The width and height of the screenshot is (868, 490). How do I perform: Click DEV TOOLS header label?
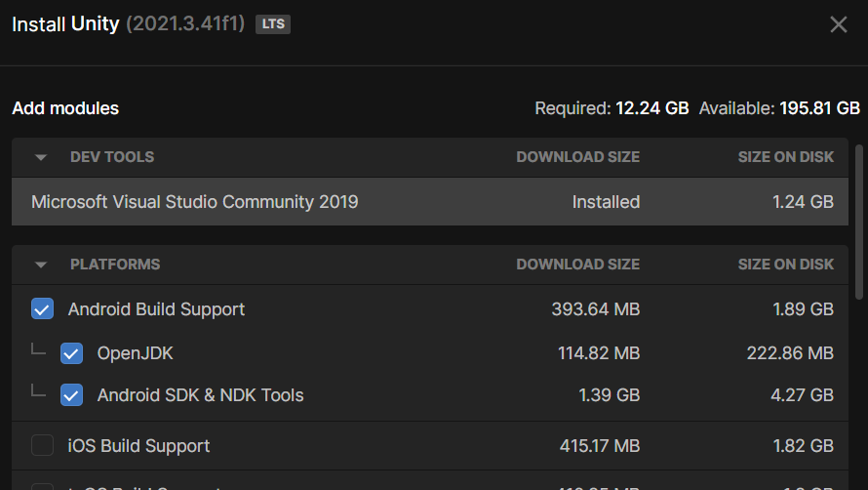(112, 157)
